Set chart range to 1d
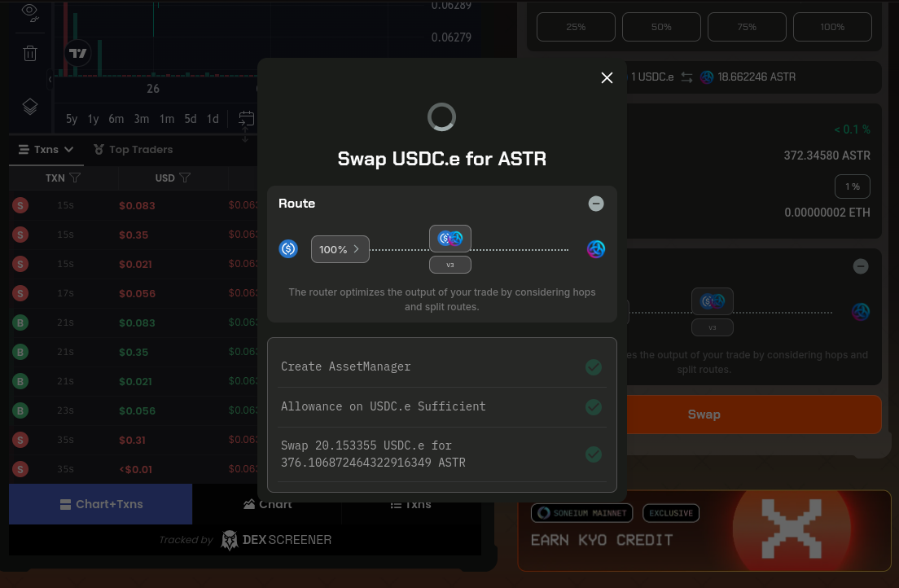Viewport: 899px width, 588px height. (x=213, y=119)
